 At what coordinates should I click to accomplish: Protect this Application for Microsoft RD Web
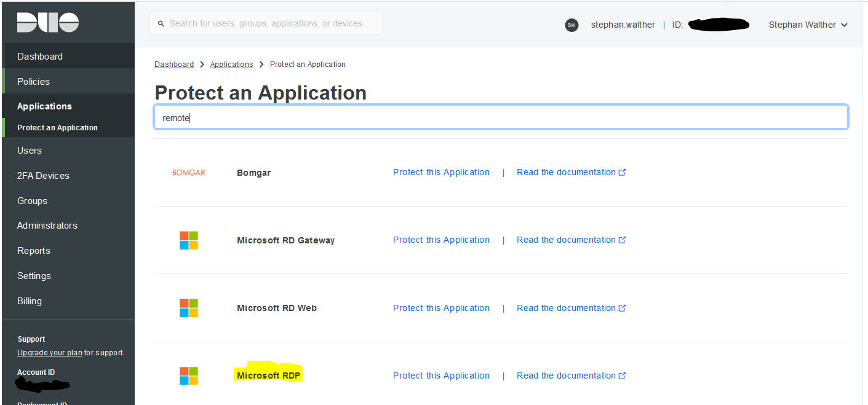(x=441, y=308)
